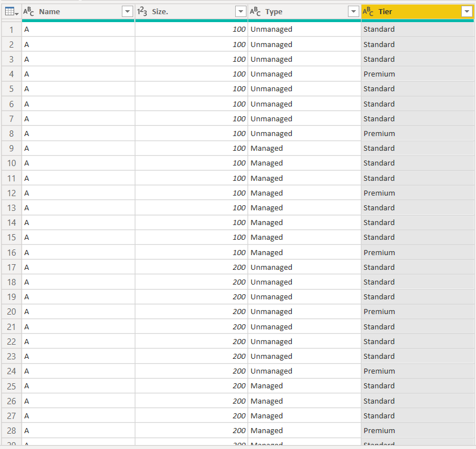This screenshot has height=449, width=476.
Task: Click Unmanaged in row 8
Action: (271, 134)
